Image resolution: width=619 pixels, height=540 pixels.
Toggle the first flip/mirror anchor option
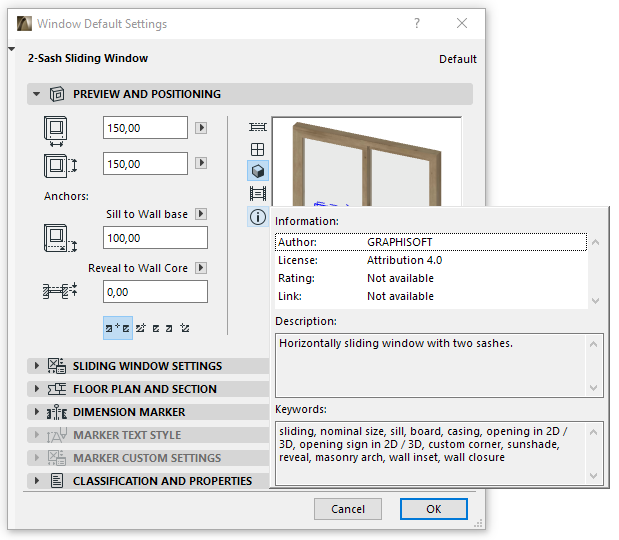(x=117, y=327)
